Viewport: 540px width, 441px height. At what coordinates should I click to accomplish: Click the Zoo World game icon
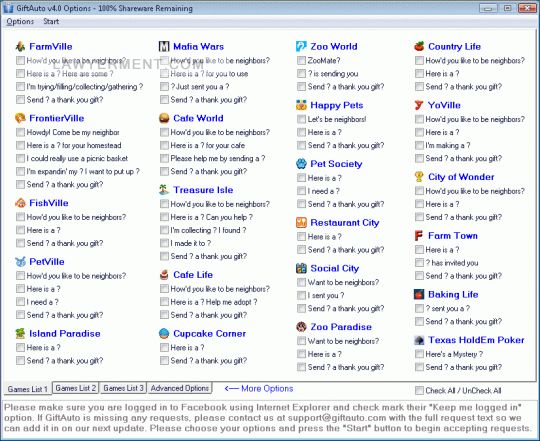click(301, 46)
